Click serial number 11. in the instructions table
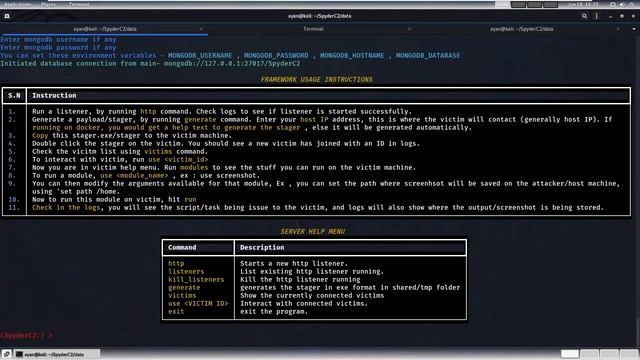640x360 pixels. (x=14, y=207)
